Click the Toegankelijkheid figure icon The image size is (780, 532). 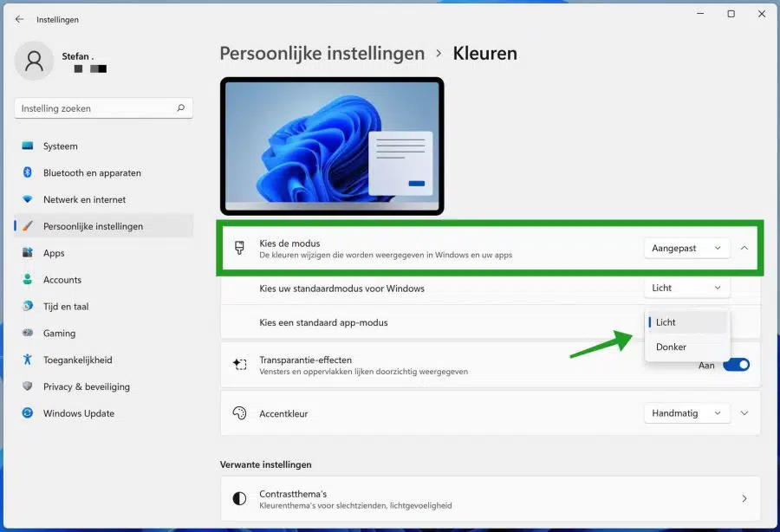point(28,360)
